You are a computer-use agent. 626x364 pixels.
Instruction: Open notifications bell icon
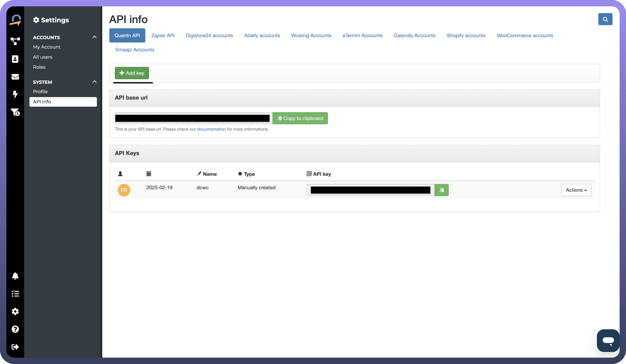point(15,276)
